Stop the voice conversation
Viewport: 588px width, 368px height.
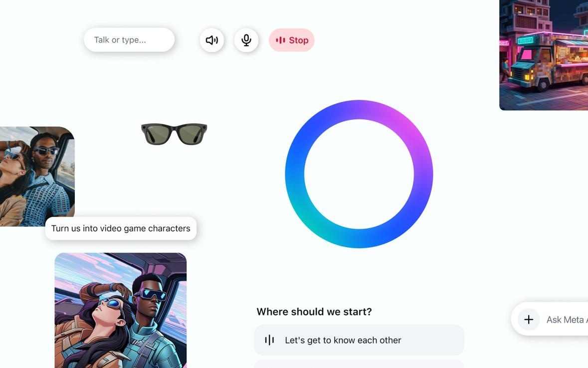[x=292, y=40]
